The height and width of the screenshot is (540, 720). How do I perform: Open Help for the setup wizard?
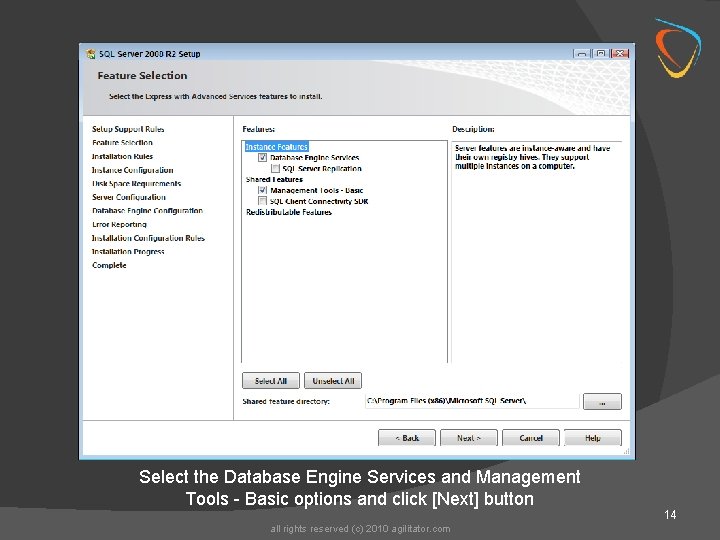(x=593, y=438)
